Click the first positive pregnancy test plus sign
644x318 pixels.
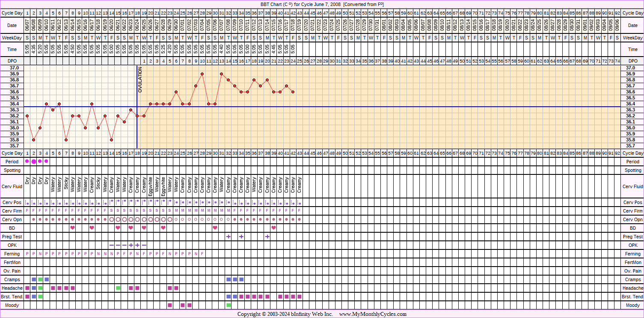click(229, 237)
